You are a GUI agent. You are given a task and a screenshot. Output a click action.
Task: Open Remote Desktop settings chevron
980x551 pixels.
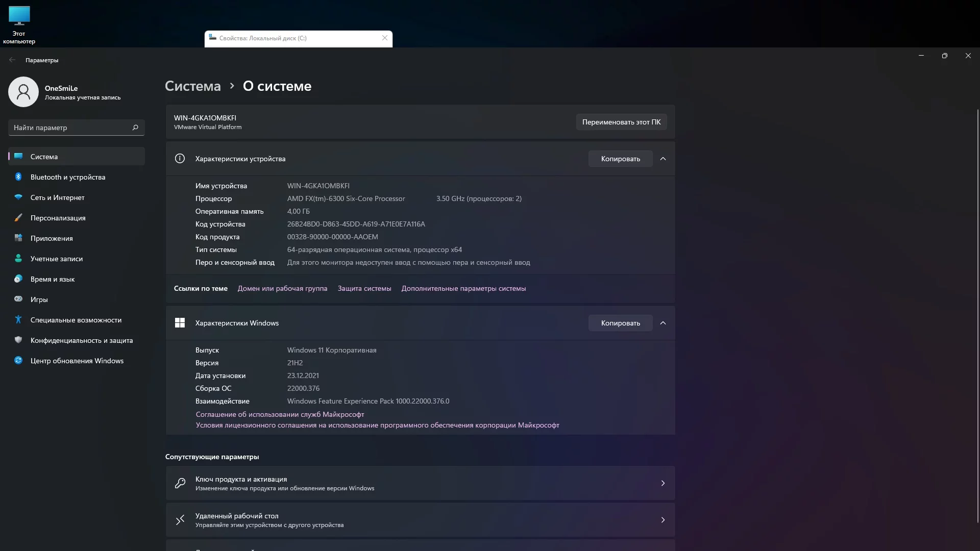(x=663, y=520)
